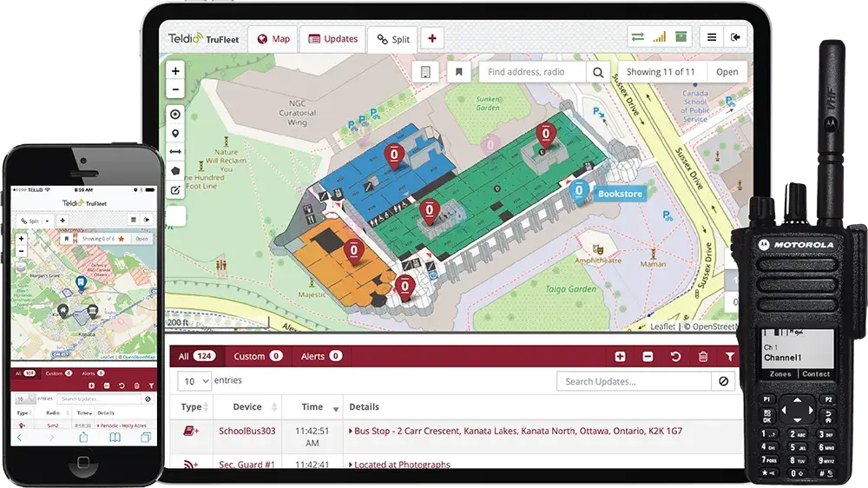Open the green archive box icon

pyautogui.click(x=681, y=37)
